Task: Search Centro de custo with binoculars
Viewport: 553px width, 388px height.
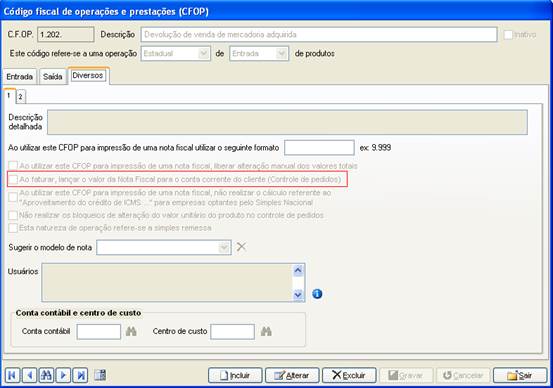Action: click(x=266, y=331)
